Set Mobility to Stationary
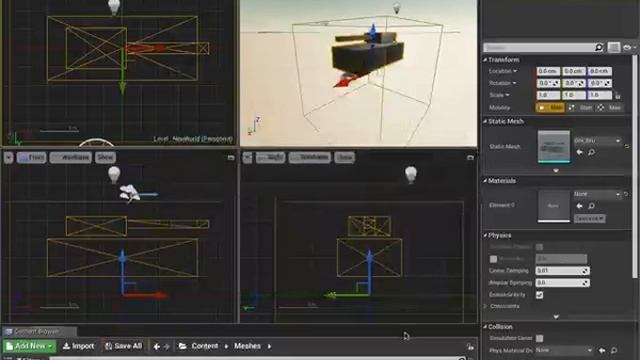 point(581,108)
